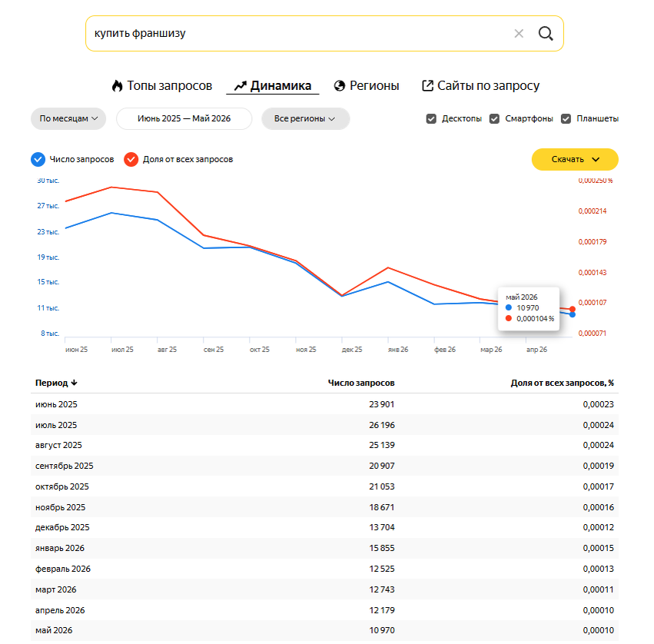Uncheck the Десктопы checkbox
This screenshot has width=654, height=644.
(x=431, y=119)
